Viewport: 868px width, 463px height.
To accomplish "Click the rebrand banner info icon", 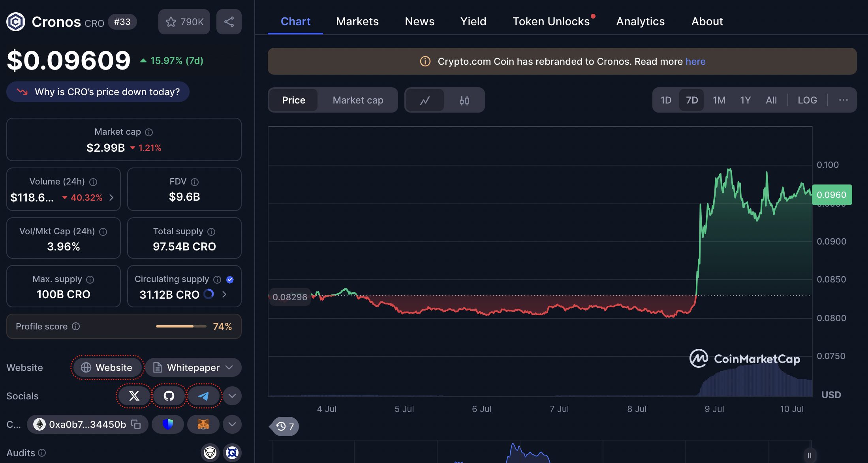I will tap(425, 61).
